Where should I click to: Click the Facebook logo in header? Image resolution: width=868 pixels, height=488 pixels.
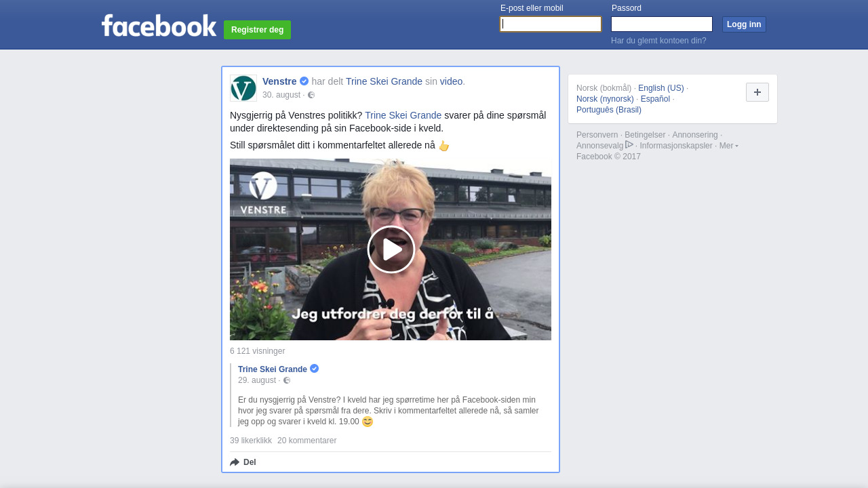coord(159,25)
